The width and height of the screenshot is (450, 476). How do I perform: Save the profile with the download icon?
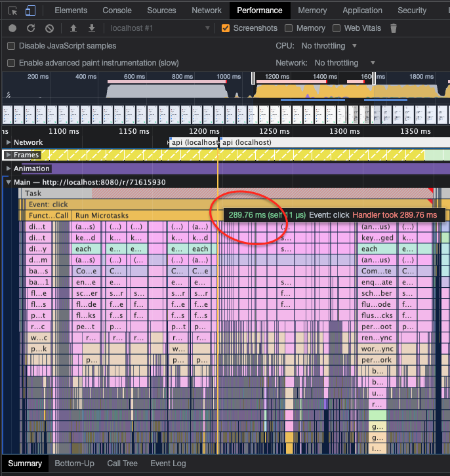point(92,28)
